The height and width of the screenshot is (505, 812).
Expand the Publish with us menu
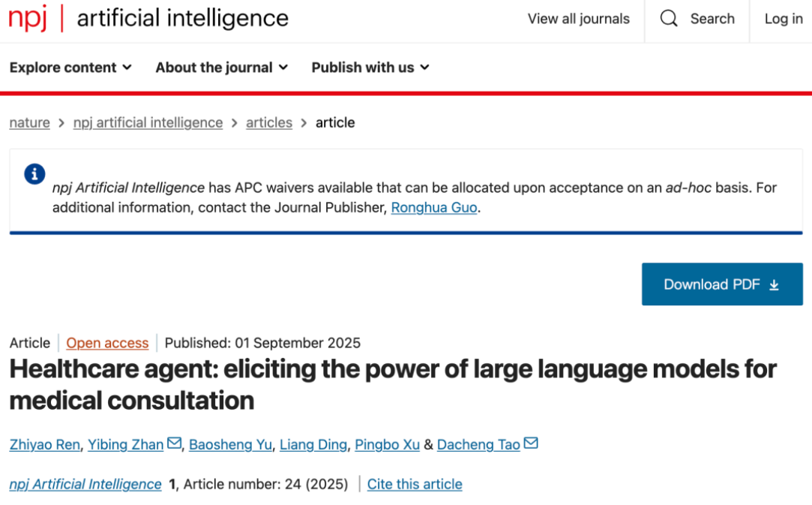point(370,68)
